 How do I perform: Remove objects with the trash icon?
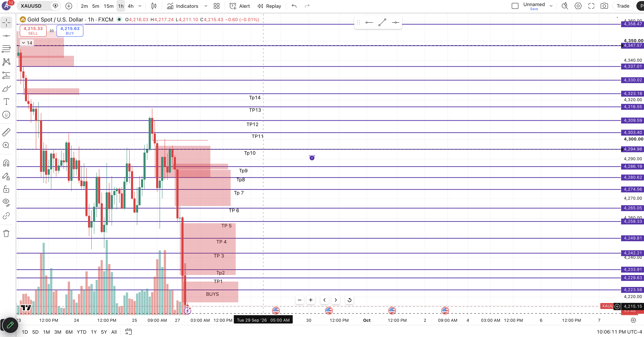pyautogui.click(x=6, y=234)
